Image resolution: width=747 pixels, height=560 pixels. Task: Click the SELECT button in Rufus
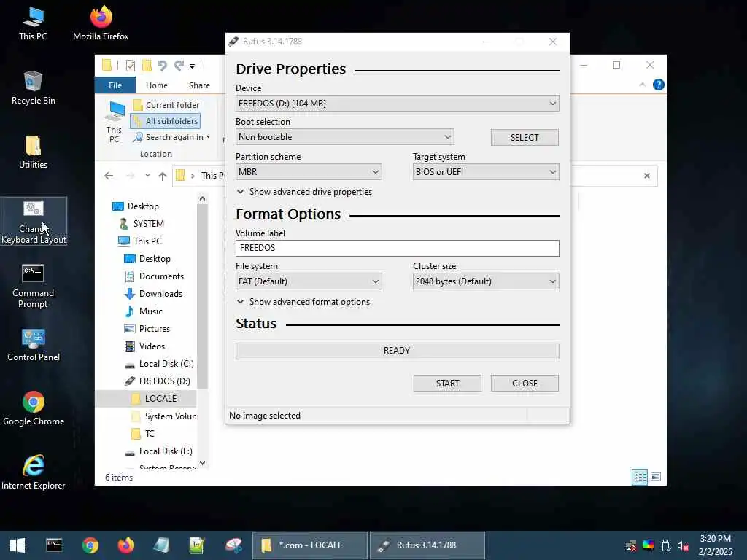pos(525,138)
